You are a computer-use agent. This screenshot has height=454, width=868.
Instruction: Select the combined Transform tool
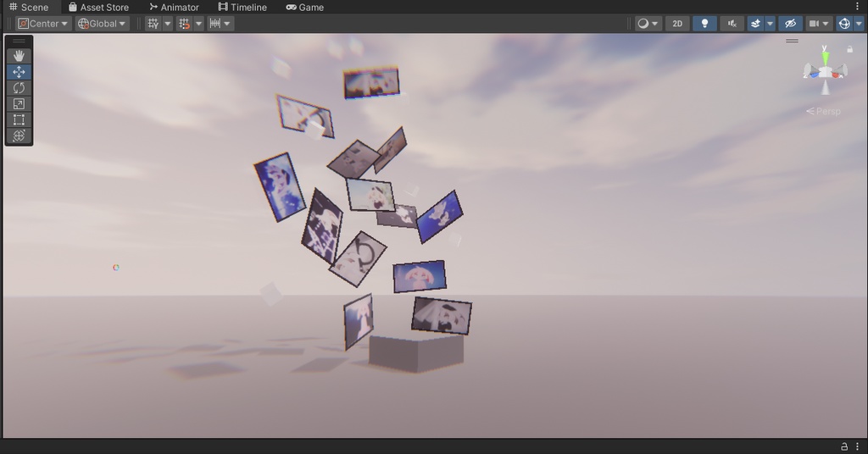[x=19, y=136]
